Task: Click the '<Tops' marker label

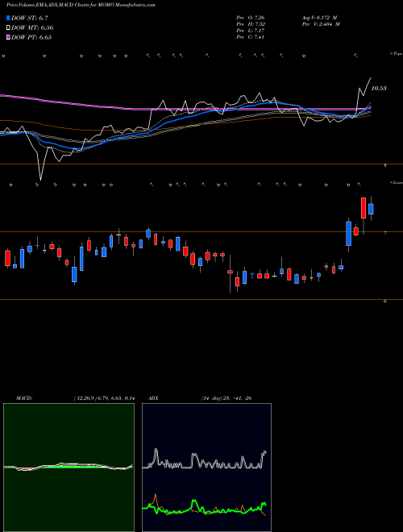Action: pos(396,54)
